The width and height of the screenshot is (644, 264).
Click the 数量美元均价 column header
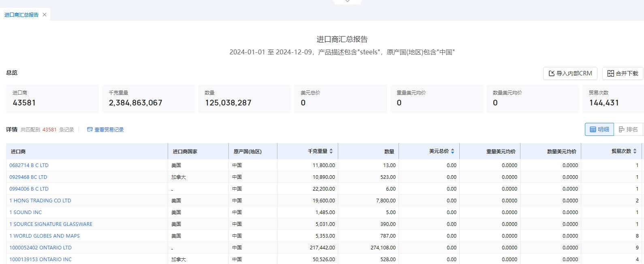point(551,151)
